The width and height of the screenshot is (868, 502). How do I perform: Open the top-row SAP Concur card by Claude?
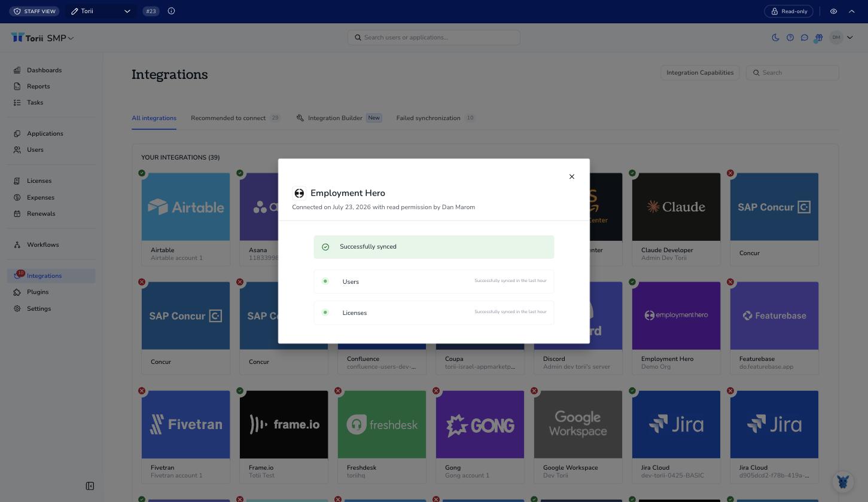pyautogui.click(x=774, y=219)
